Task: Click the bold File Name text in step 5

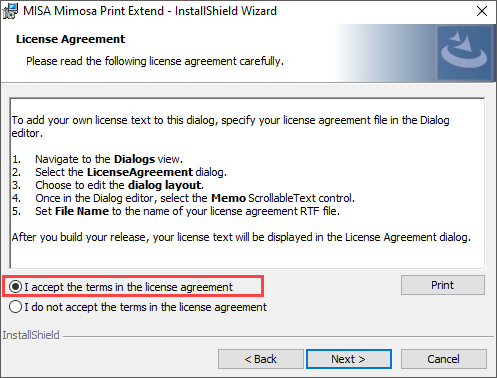Action: pos(82,211)
